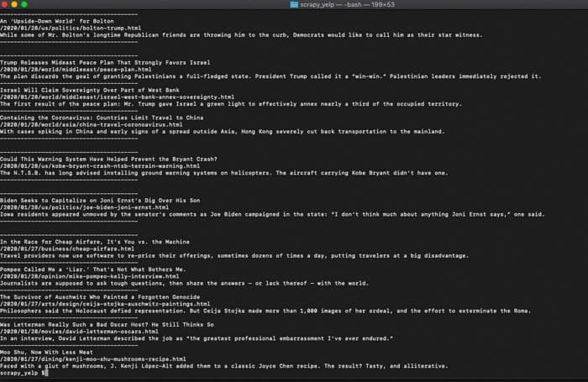Click the joe-biden-joni-ernst.html path

(x=84, y=207)
